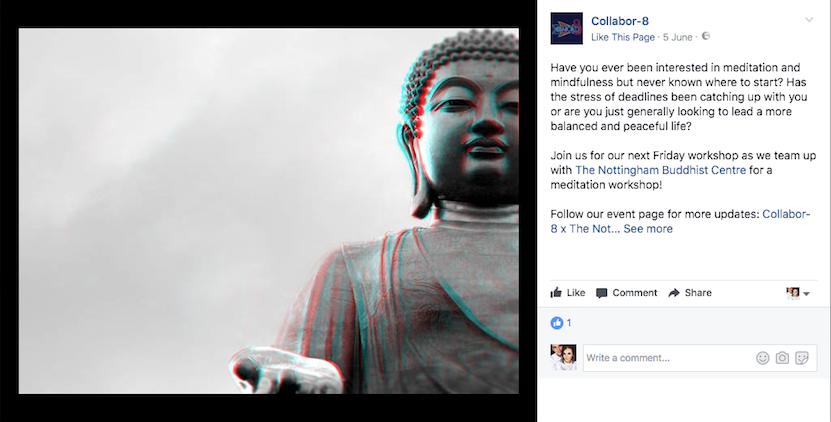Screen dimensions: 831x422
Task: Click the Buddha statue photo
Action: click(269, 211)
